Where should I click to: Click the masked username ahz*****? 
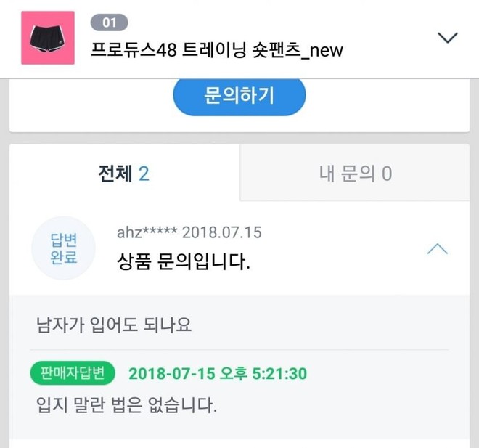pyautogui.click(x=147, y=232)
